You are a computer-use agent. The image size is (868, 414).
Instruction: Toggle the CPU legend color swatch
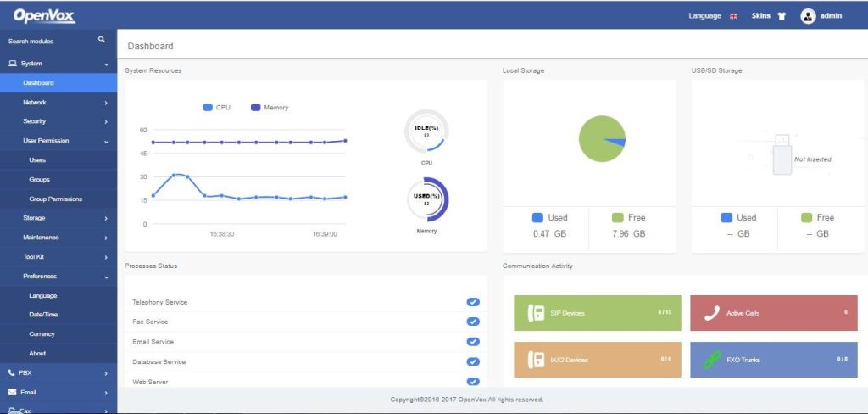pyautogui.click(x=208, y=108)
